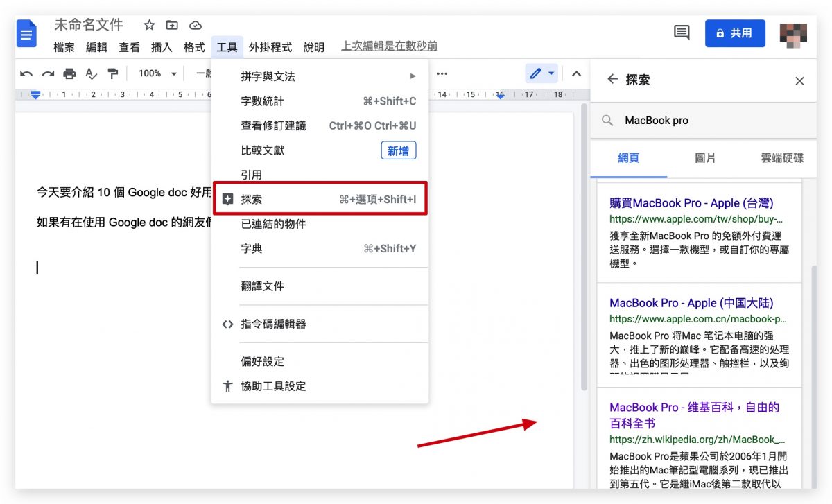Open the MacBook Pro - Apple (中国大陆) result
The height and width of the screenshot is (504, 832).
point(691,303)
